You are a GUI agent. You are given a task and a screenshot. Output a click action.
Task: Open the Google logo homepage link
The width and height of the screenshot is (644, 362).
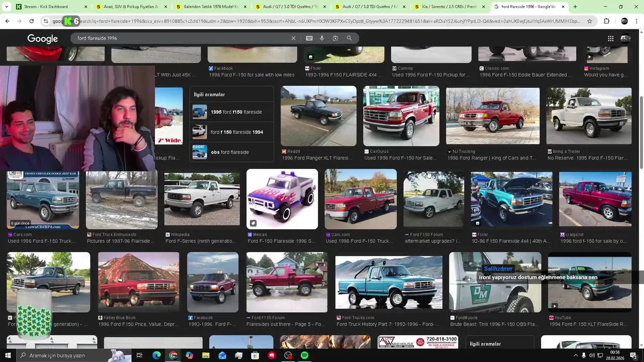(x=42, y=39)
